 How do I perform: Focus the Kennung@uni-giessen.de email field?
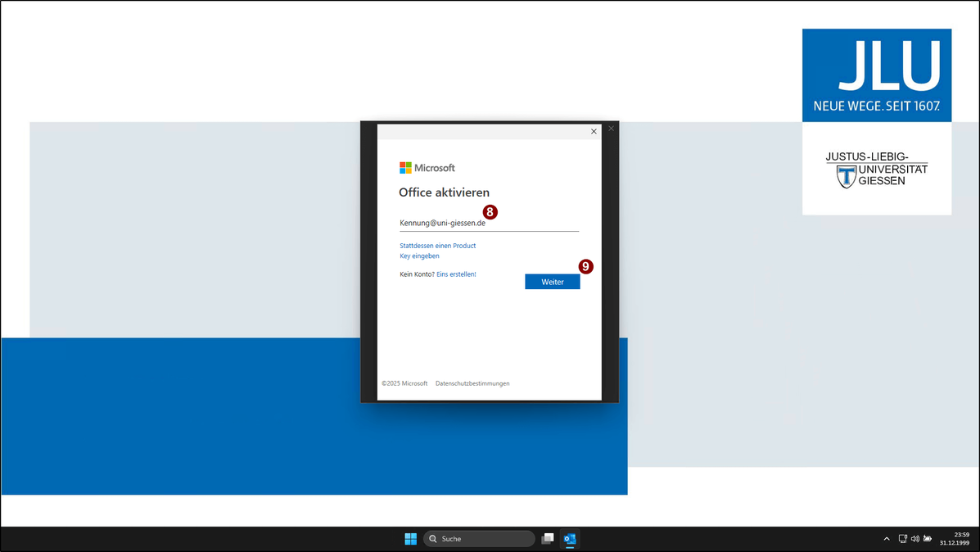[489, 224]
